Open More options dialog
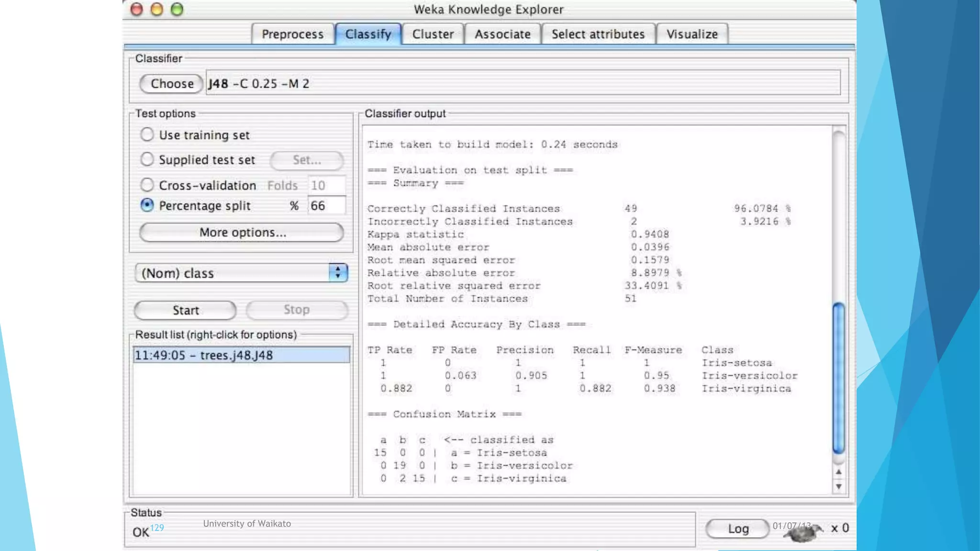 coord(242,232)
